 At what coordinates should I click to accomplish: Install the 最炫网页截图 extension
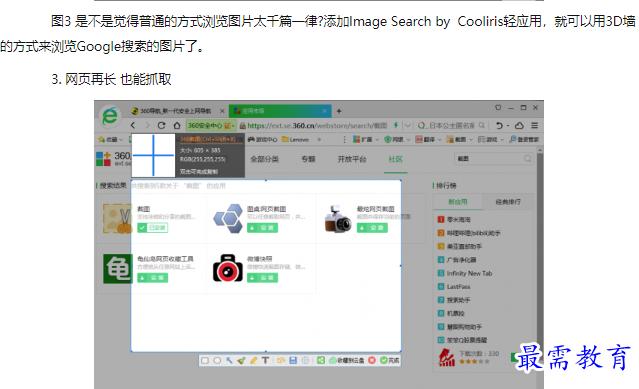coord(372,228)
